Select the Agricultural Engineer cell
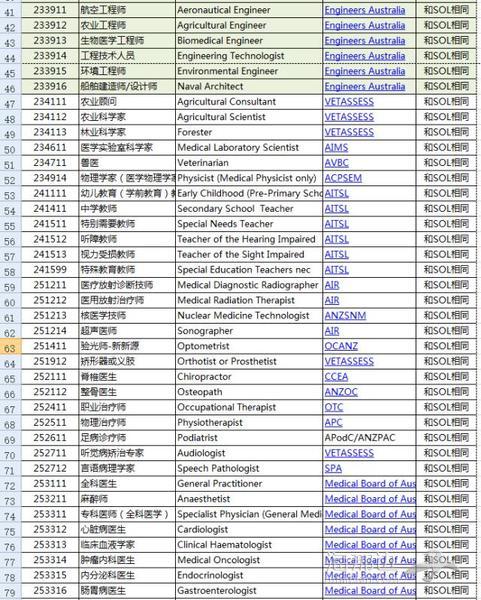Screen dimensions: 481x600 click(249, 25)
